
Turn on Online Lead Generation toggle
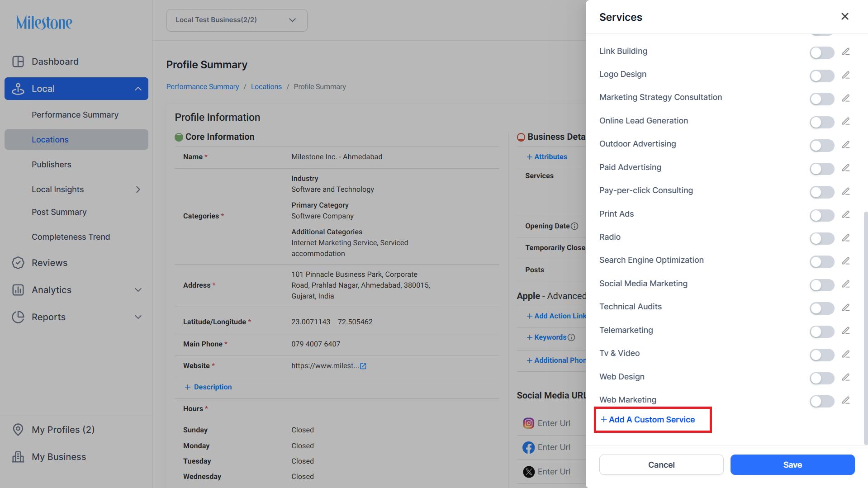tap(821, 122)
